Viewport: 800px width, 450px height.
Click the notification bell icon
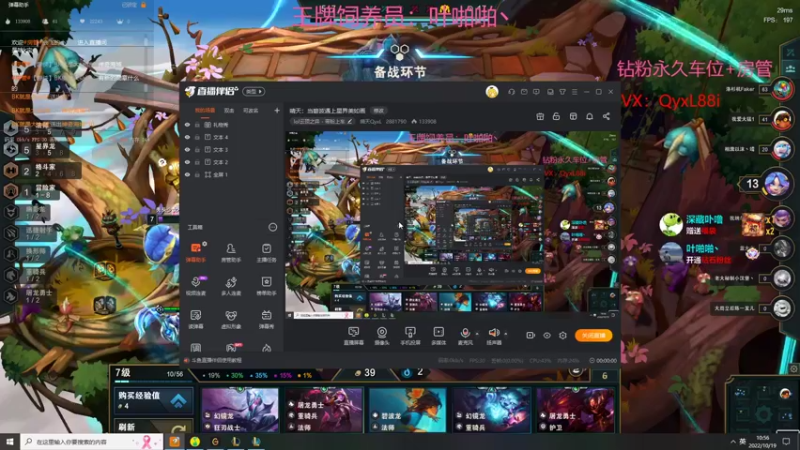tap(589, 116)
